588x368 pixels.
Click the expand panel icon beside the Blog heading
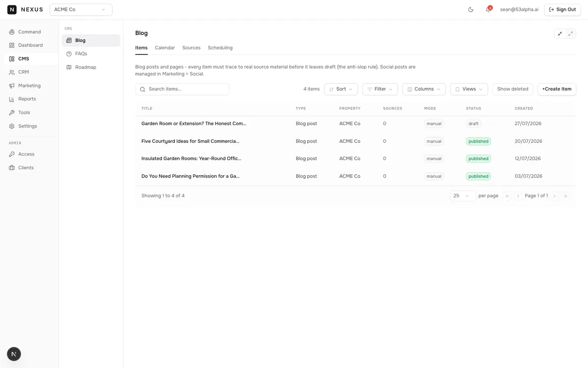(570, 33)
